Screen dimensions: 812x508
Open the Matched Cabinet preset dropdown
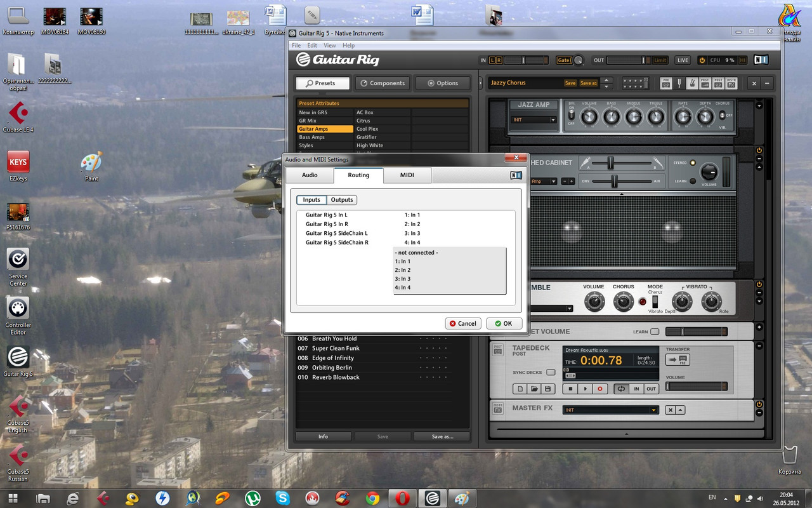tap(554, 181)
